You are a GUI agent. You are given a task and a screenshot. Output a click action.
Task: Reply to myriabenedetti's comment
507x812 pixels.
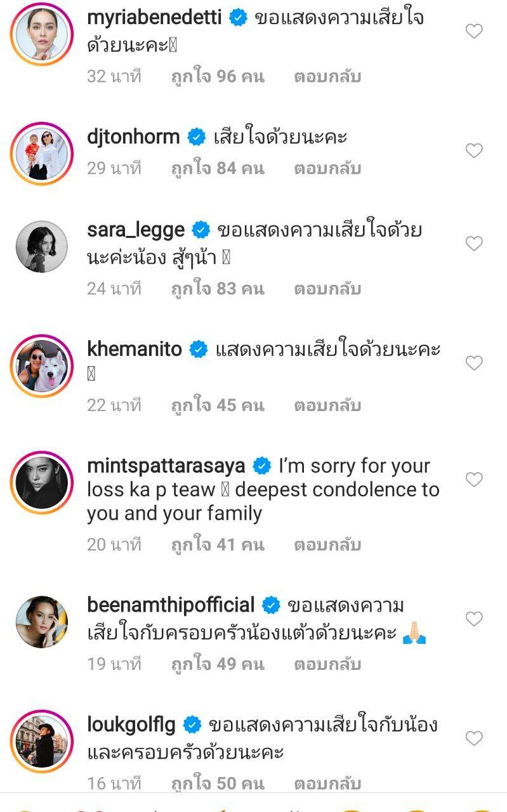(x=327, y=77)
